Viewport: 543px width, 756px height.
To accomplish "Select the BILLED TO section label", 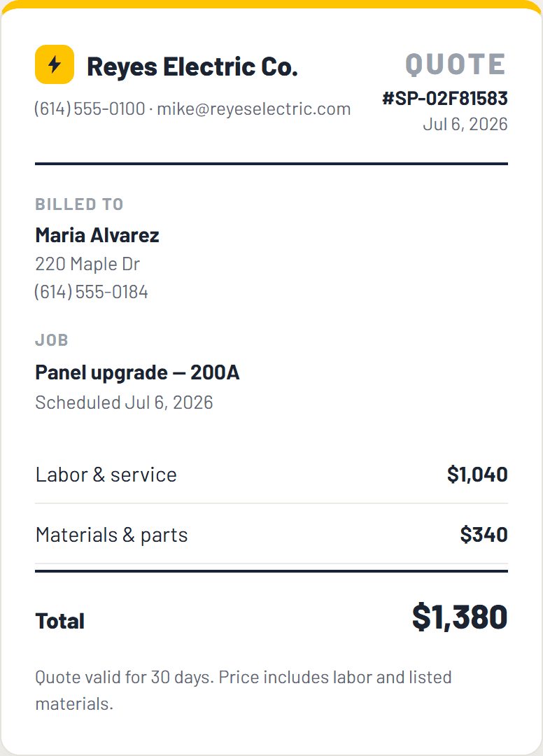I will pyautogui.click(x=80, y=204).
